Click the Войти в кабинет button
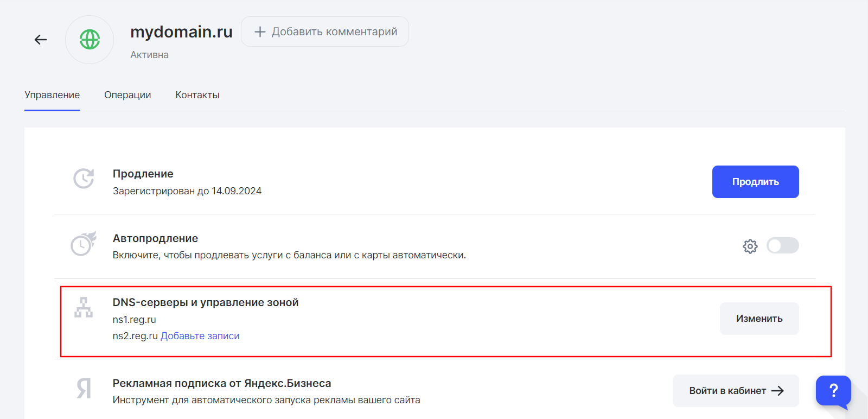The height and width of the screenshot is (419, 868). 735,391
